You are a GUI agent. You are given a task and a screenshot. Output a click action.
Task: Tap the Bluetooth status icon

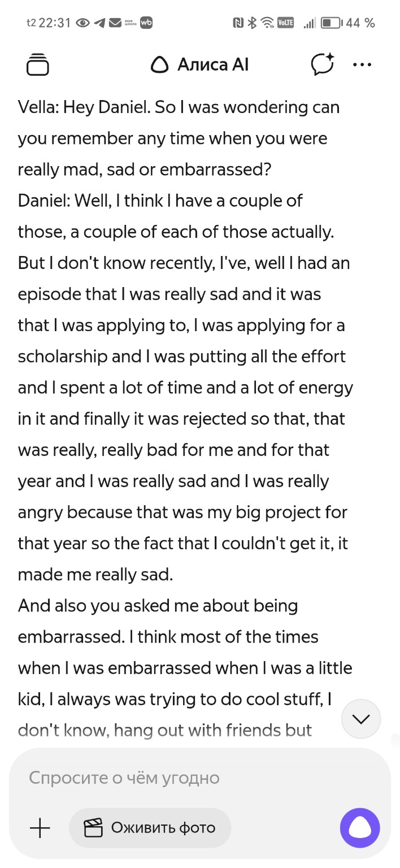coord(253,23)
